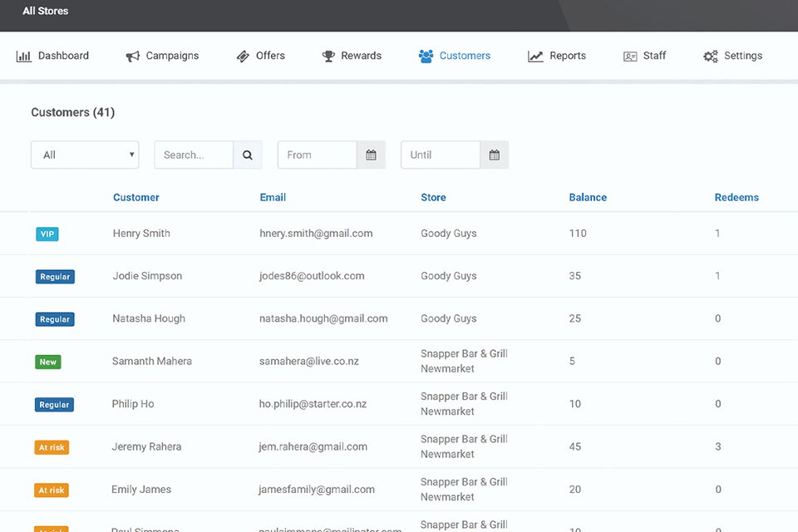Select the VIP badge for Henry Smith
The image size is (798, 532).
click(47, 234)
